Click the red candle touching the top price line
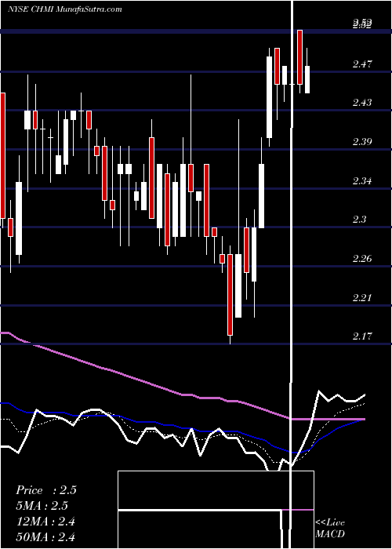Image resolution: width=392 pixels, height=549 pixels. click(x=300, y=57)
